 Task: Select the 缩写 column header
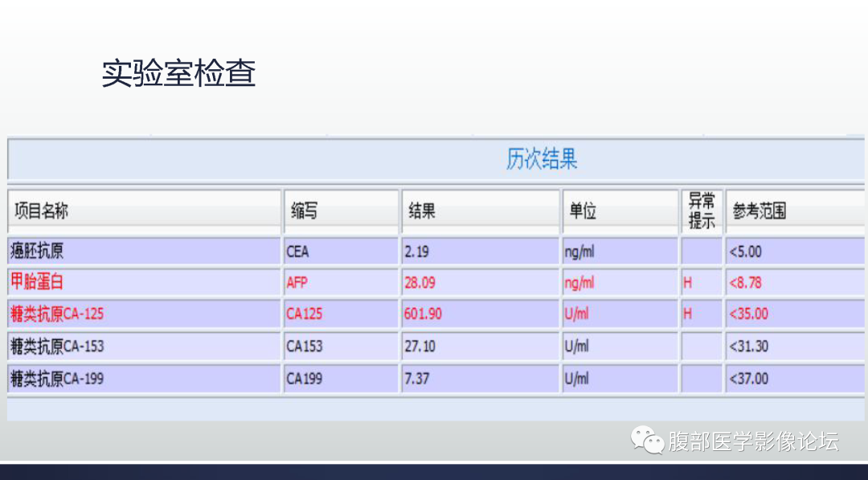click(341, 211)
